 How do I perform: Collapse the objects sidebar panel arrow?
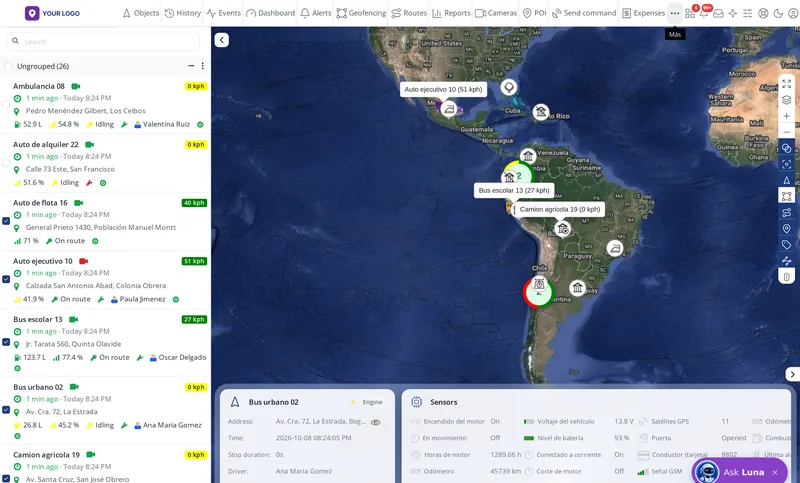point(221,40)
